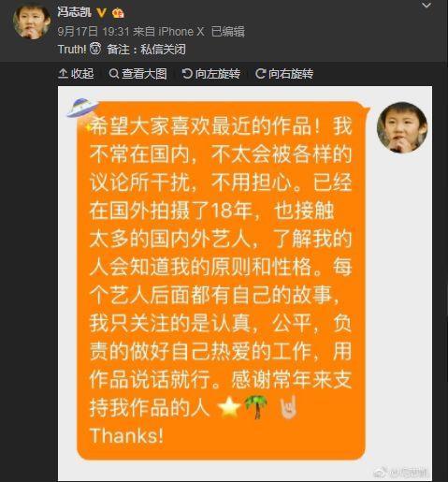
Task: Rotate image right with 向右旋转
Action: point(284,74)
